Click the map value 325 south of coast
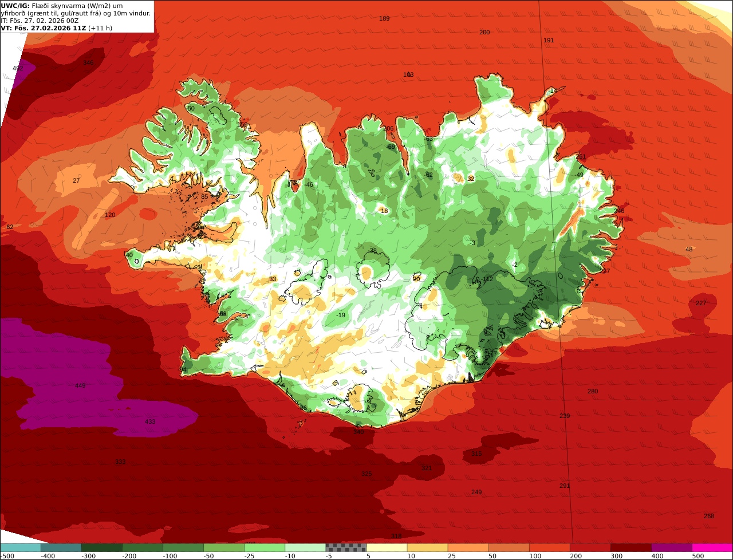The image size is (733, 560). click(x=366, y=474)
